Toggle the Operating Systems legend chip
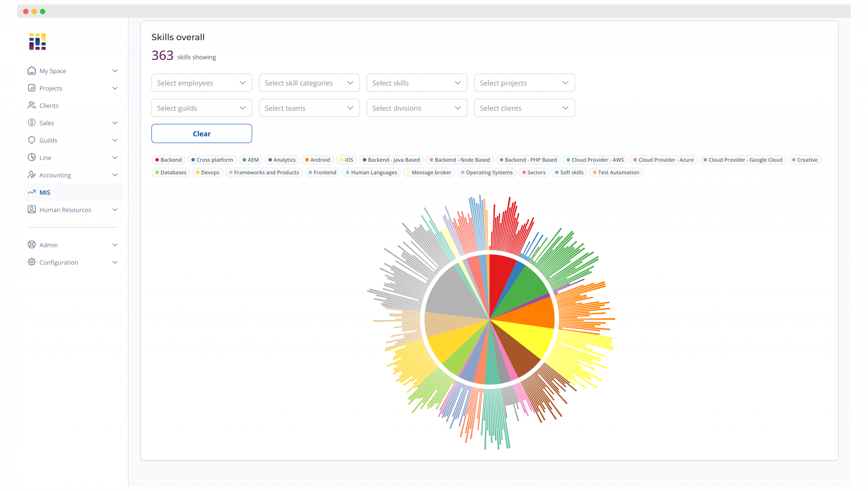Image resolution: width=868 pixels, height=491 pixels. (x=487, y=172)
